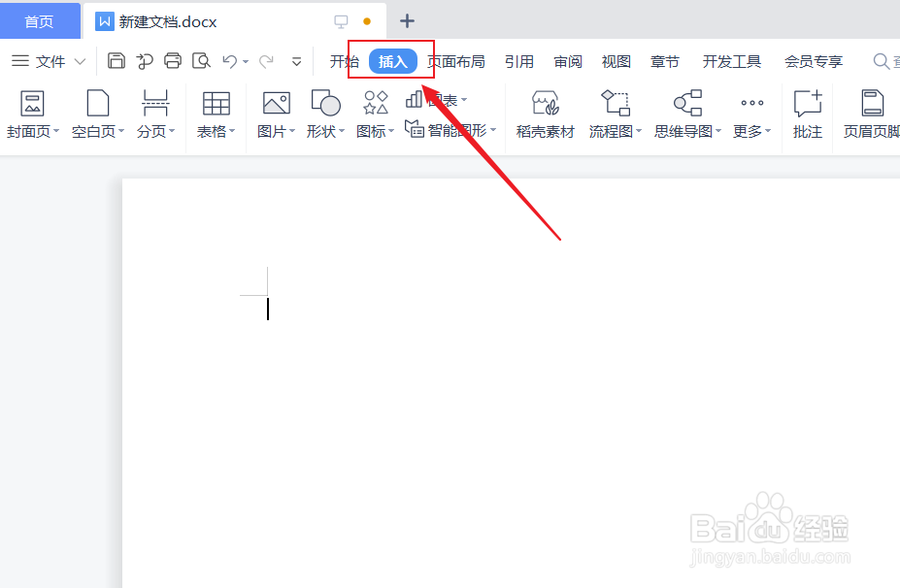Click the flowchart (流程图) icon
The height and width of the screenshot is (588, 900).
pos(616,103)
